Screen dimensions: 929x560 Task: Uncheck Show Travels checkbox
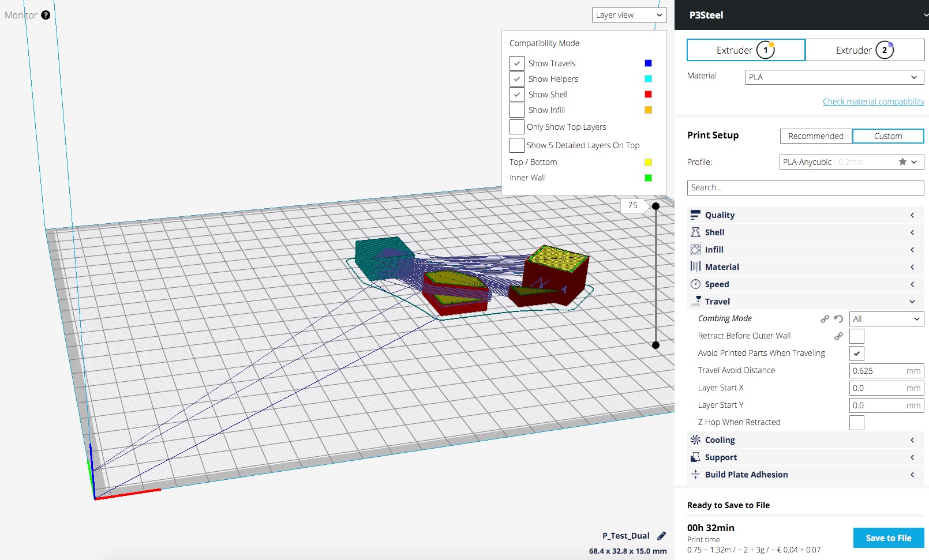pos(517,63)
